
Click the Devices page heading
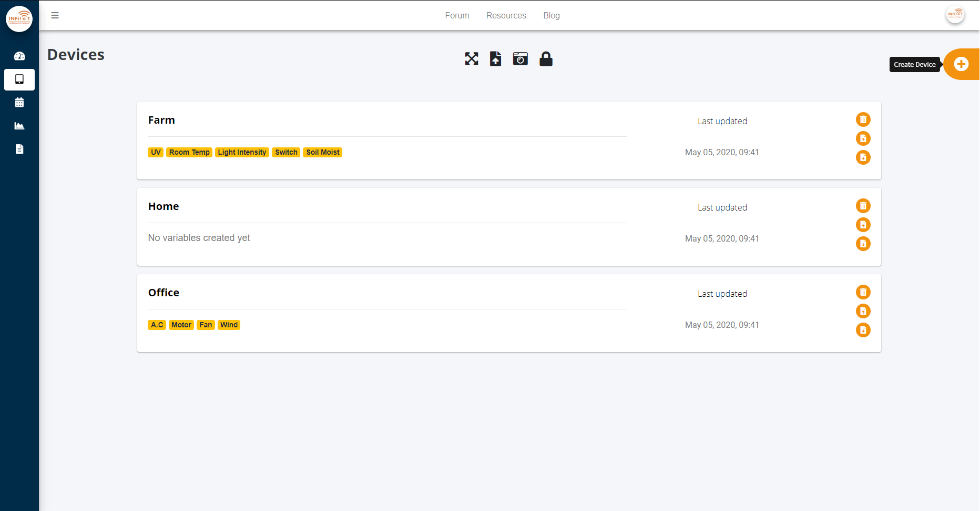pos(76,55)
